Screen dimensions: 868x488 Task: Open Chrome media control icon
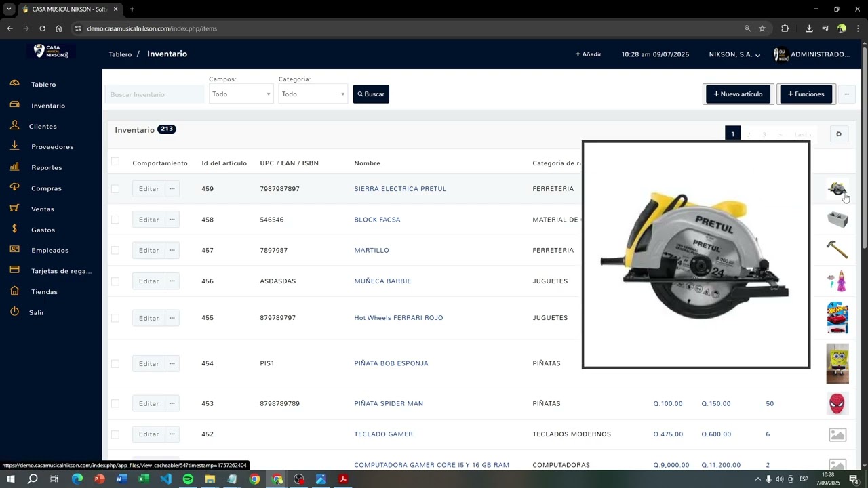click(x=825, y=28)
